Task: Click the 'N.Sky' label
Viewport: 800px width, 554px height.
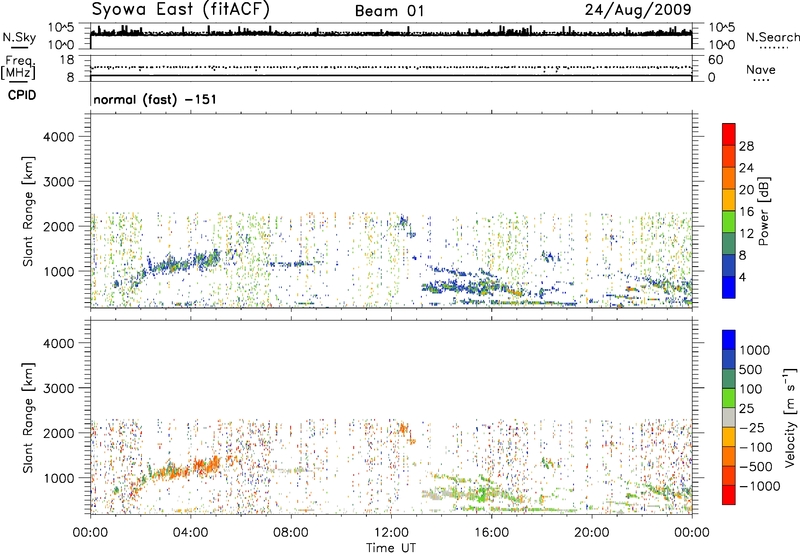Action: [19, 37]
